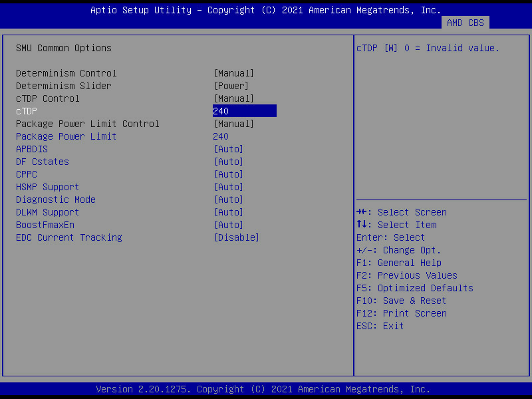Image resolution: width=532 pixels, height=399 pixels.
Task: Click the Package Power Limit value 240
Action: click(x=221, y=136)
